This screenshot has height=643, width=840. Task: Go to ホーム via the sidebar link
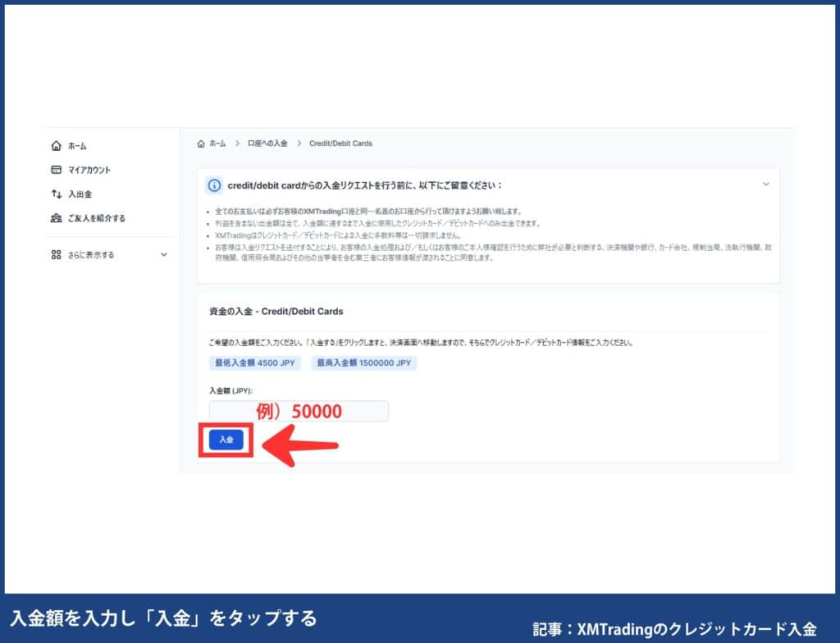coord(78,145)
